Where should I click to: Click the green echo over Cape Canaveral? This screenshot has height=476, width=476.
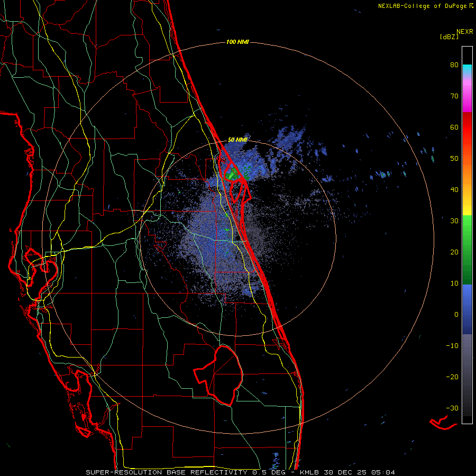point(233,173)
